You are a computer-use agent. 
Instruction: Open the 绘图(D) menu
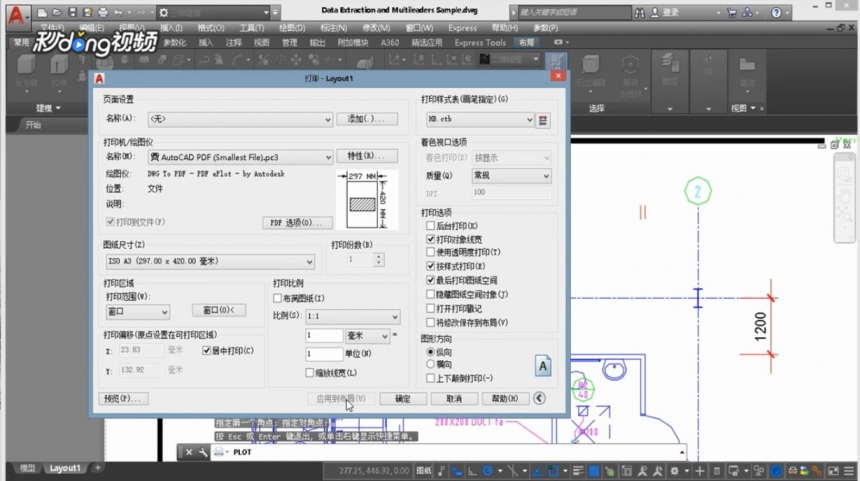point(292,28)
